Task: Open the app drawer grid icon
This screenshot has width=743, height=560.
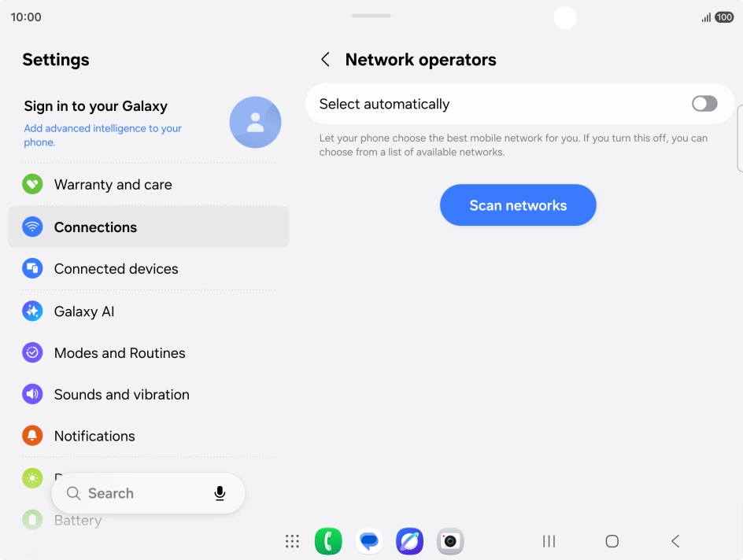Action: (292, 541)
